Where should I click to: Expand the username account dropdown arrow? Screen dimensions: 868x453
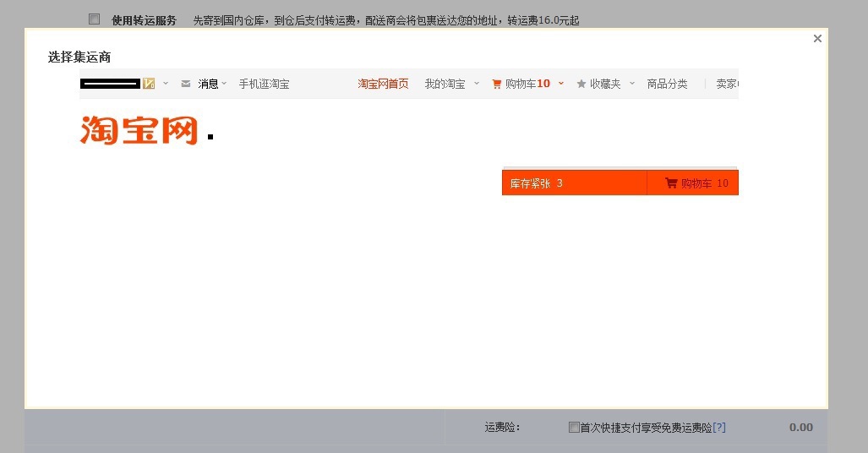(165, 84)
